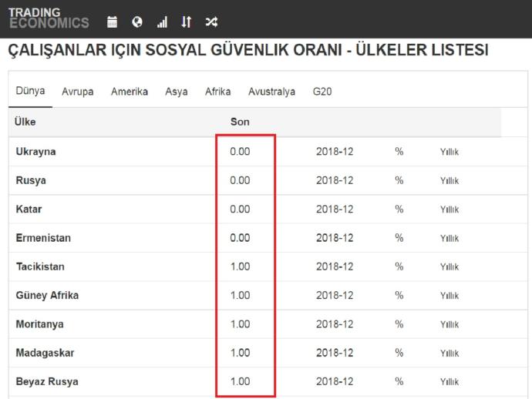
Task: Click the 2018-12 date in Güney Afrika row
Action: tap(335, 295)
